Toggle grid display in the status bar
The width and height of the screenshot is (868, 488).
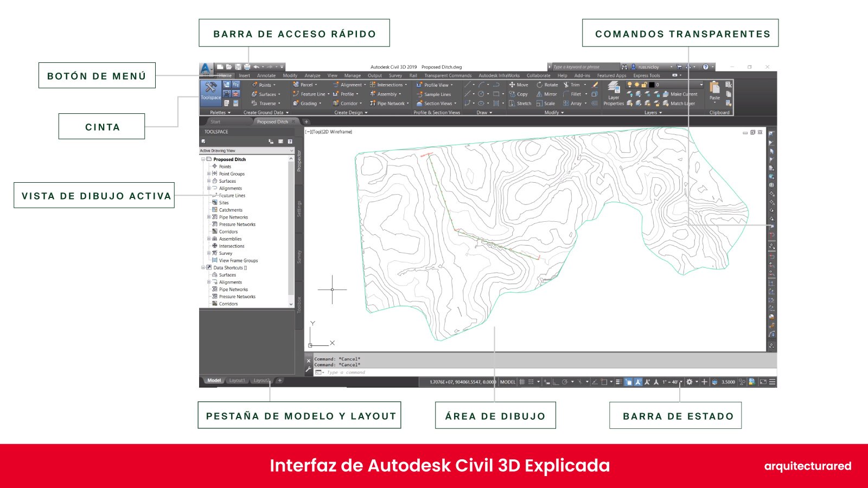tap(522, 382)
